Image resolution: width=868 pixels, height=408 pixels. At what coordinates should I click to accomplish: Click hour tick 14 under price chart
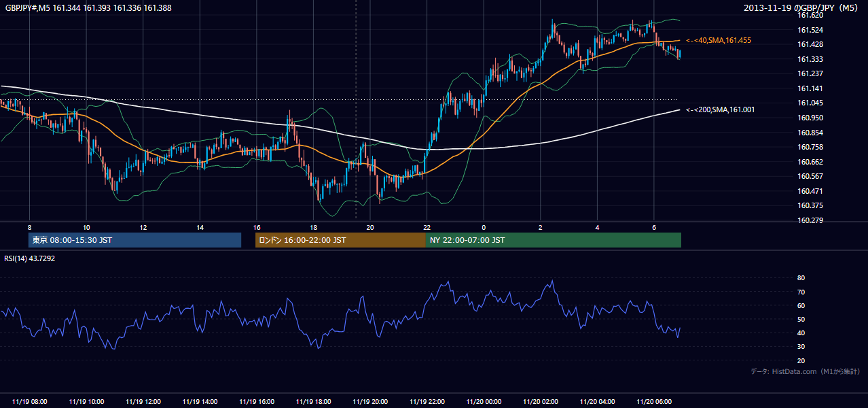(x=200, y=227)
